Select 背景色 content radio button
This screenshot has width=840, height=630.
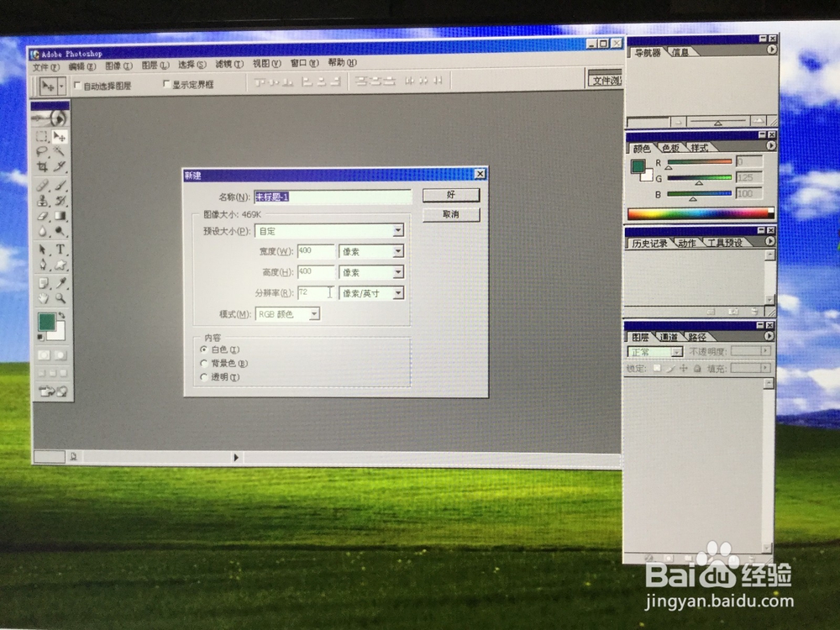tap(203, 363)
